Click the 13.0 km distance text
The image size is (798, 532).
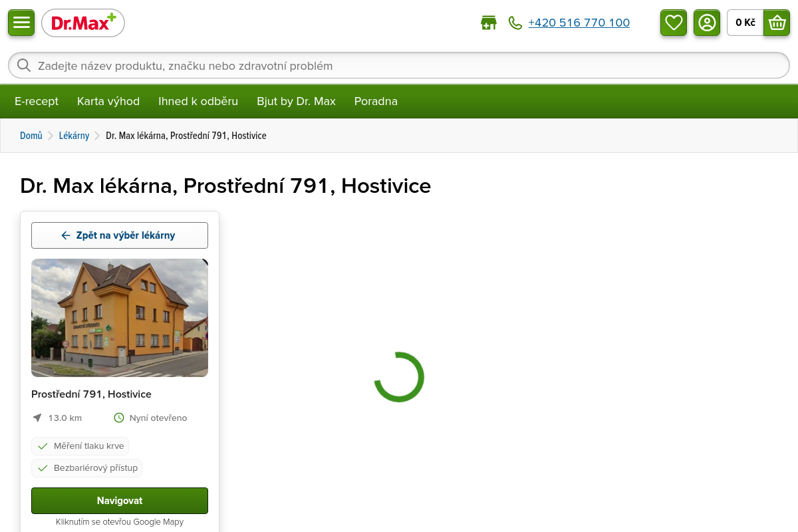tap(65, 418)
